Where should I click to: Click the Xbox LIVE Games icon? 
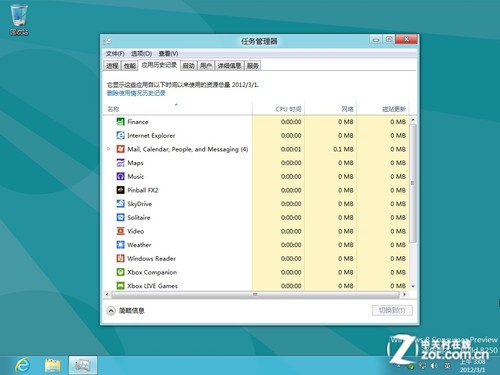[x=120, y=286]
